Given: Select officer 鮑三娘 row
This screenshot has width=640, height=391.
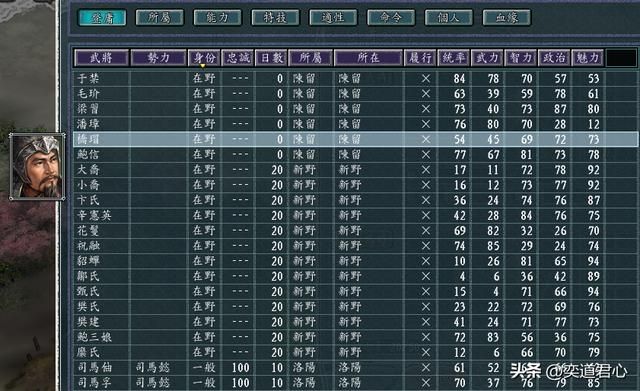Looking at the screenshot, I should (355, 337).
